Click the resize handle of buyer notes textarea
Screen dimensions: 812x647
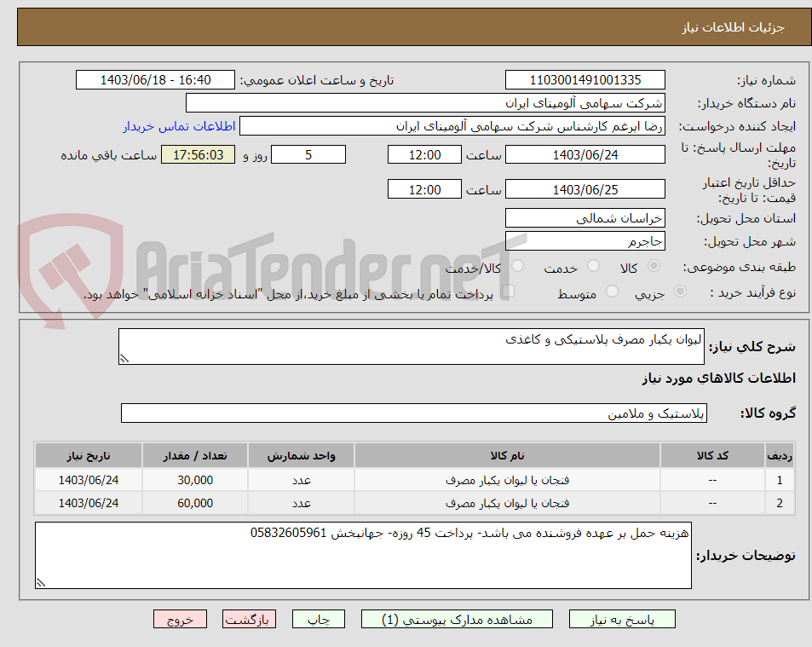point(40,583)
